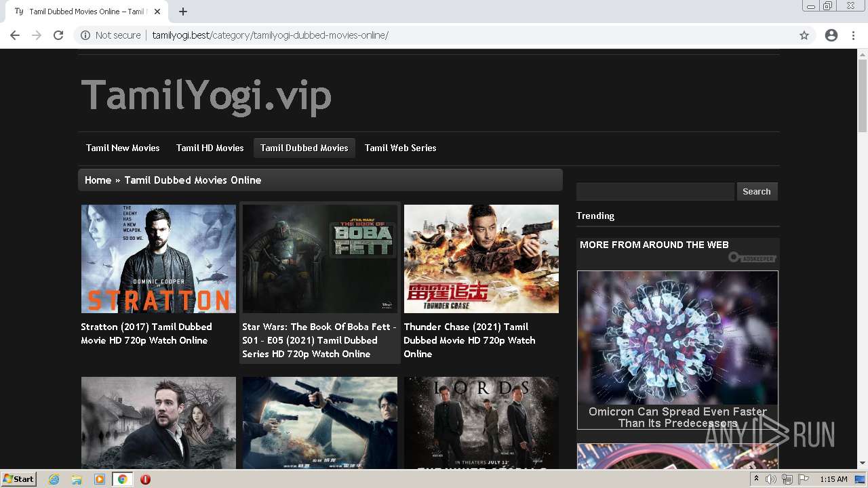Open the Thunder Chase poster

pos(481,259)
